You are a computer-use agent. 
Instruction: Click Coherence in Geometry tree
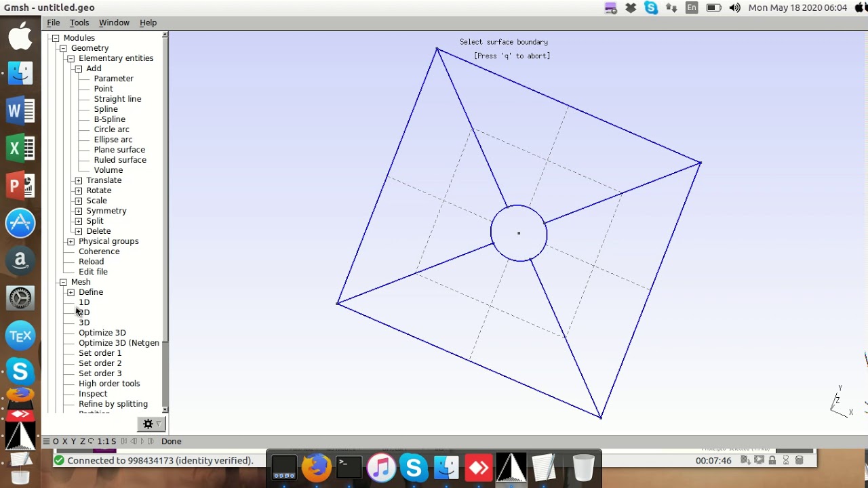[x=99, y=251]
